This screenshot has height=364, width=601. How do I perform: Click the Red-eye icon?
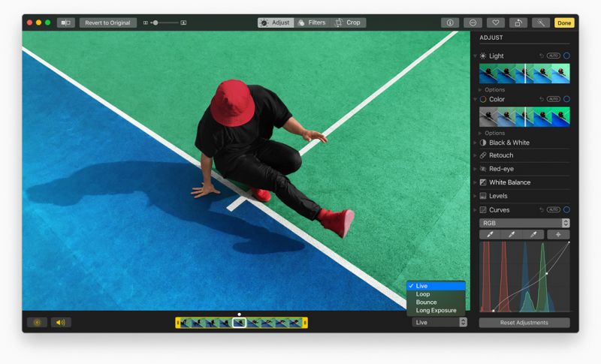(483, 169)
